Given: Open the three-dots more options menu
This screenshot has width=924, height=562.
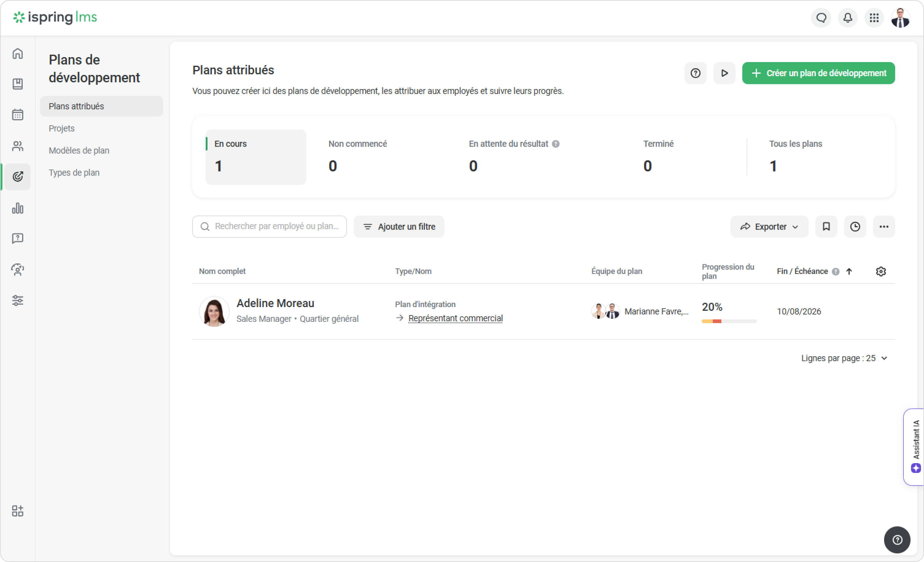Looking at the screenshot, I should 884,227.
